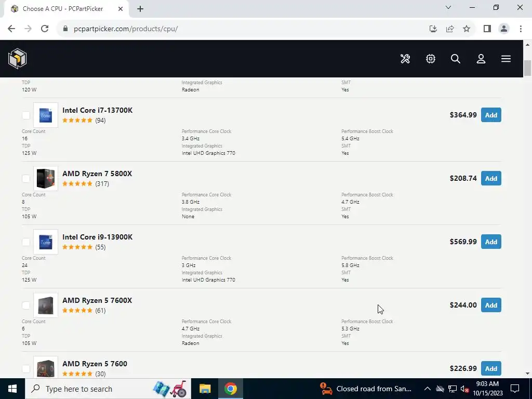Screen dimensions: 532x399
Task: Go forward with browser forward arrow
Action: tap(28, 29)
